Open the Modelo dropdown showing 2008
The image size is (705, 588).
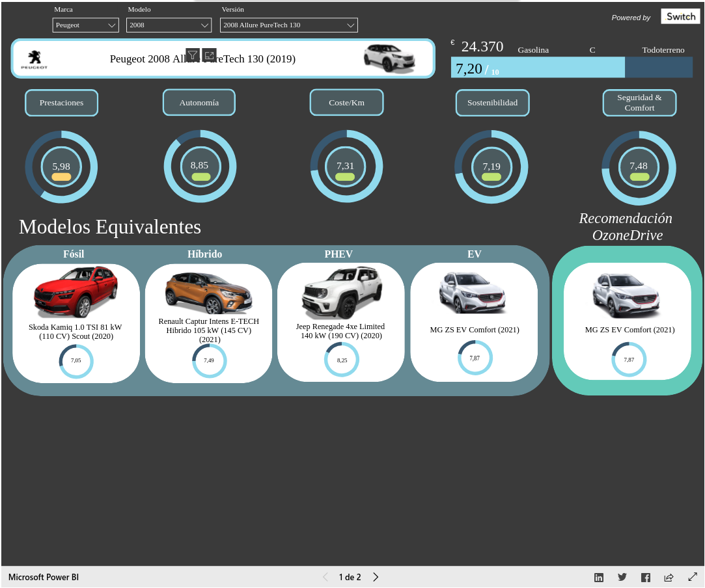[169, 25]
